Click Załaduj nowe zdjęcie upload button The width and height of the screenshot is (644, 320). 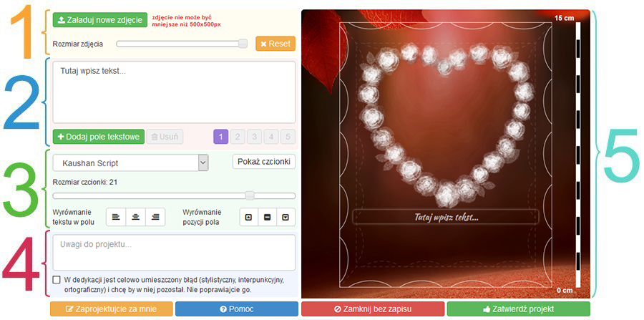(99, 20)
